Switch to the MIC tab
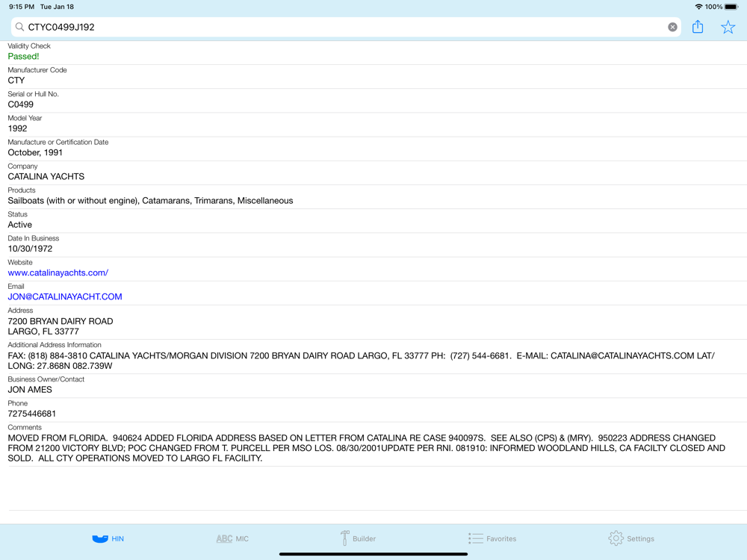 point(232,538)
